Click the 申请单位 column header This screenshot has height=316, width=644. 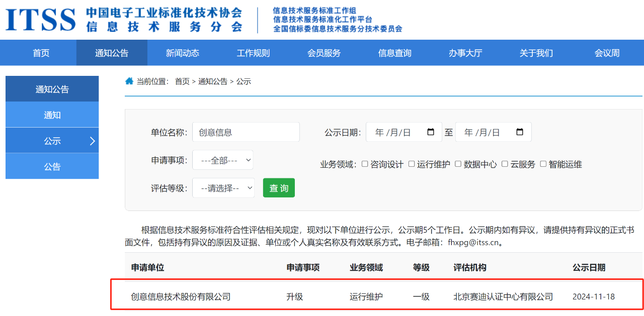(x=147, y=268)
